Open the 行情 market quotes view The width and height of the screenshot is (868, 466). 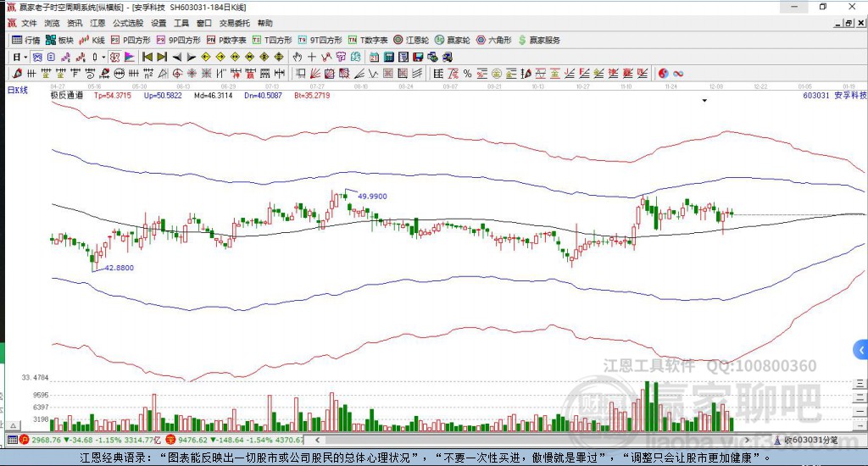(x=25, y=40)
